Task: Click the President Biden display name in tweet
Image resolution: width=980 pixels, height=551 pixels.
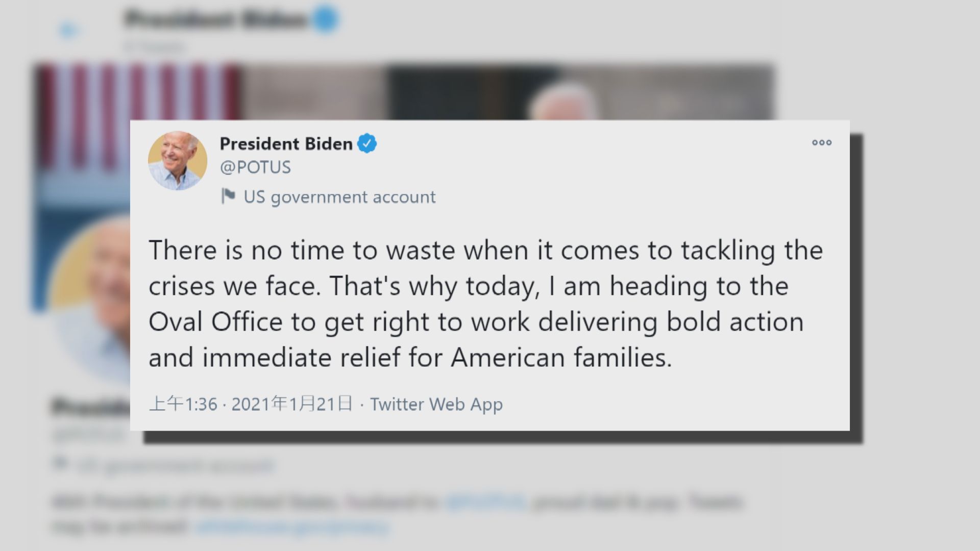Action: [x=286, y=144]
